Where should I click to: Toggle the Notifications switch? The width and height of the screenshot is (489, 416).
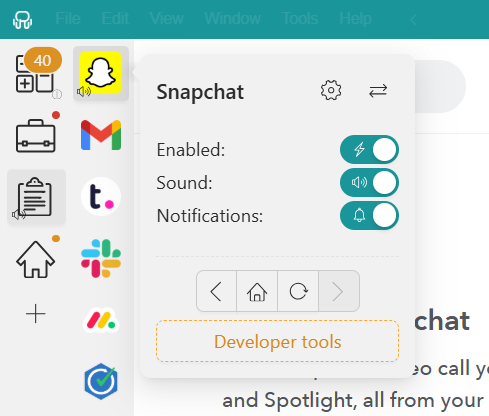pos(369,215)
